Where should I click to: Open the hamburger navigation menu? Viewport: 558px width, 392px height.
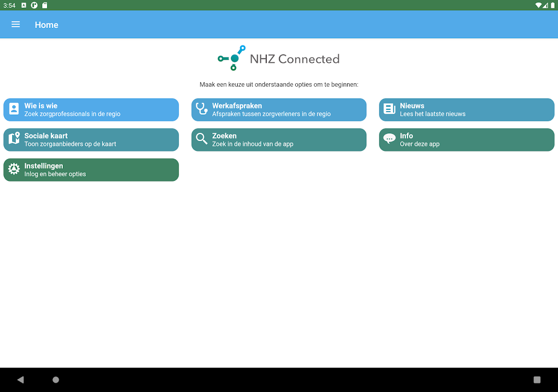click(x=15, y=24)
